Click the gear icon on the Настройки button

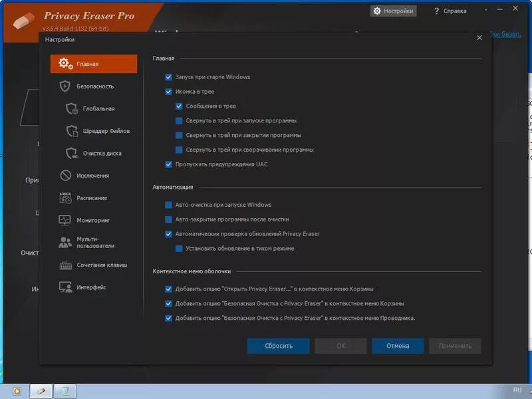[377, 11]
